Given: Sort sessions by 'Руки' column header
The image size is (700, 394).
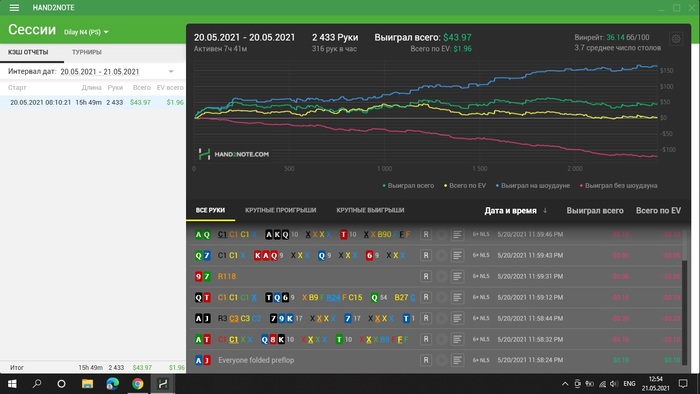Looking at the screenshot, I should [x=115, y=87].
